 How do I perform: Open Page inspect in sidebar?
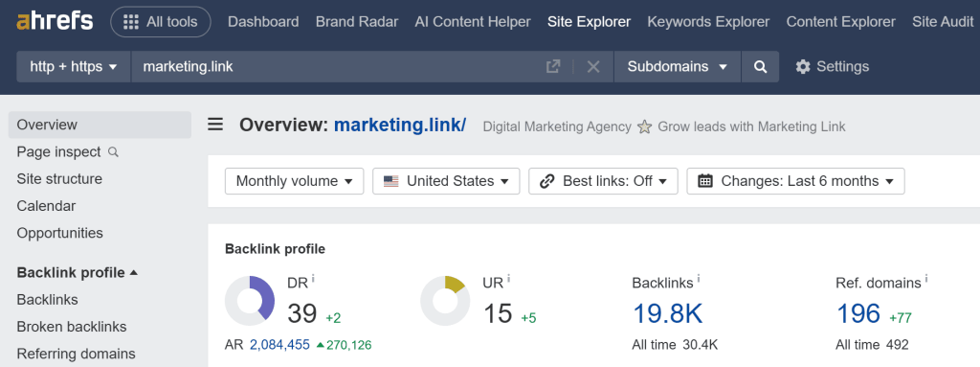(68, 151)
